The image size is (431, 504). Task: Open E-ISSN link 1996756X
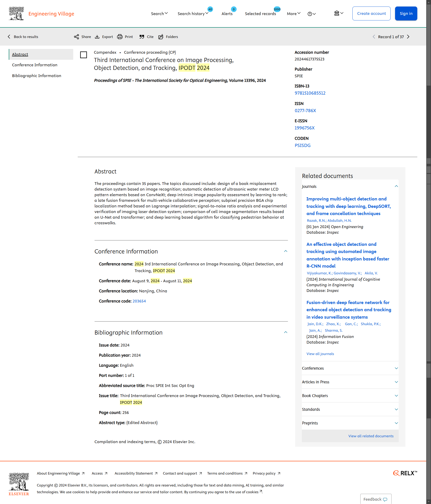pyautogui.click(x=305, y=128)
